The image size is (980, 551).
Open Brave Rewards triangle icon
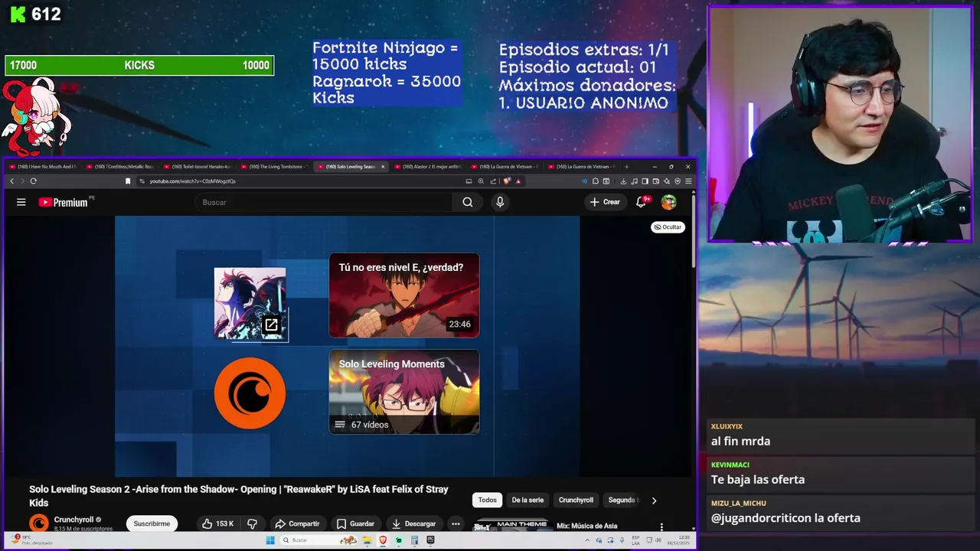[518, 181]
